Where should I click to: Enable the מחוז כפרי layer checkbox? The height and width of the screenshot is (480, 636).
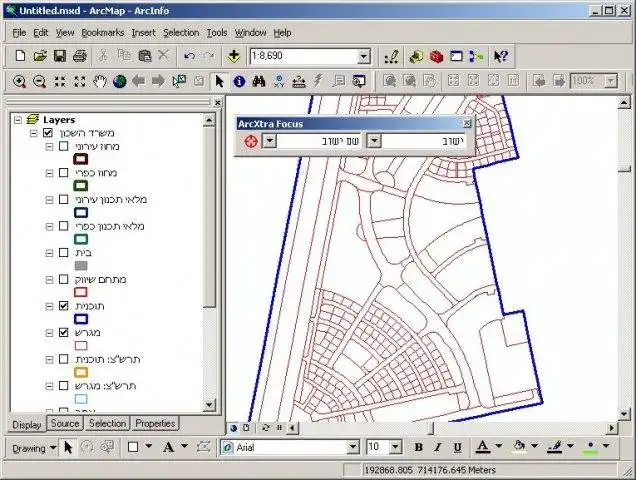coord(64,173)
